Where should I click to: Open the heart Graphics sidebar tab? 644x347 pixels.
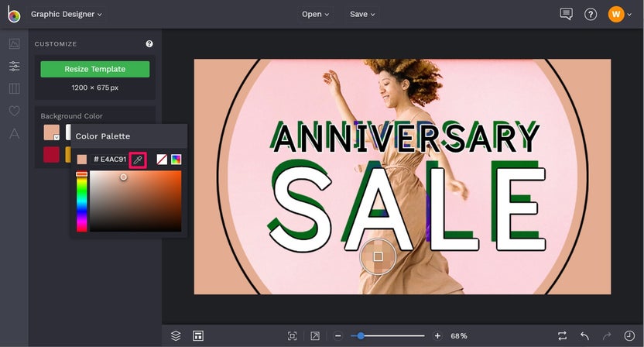(x=14, y=112)
